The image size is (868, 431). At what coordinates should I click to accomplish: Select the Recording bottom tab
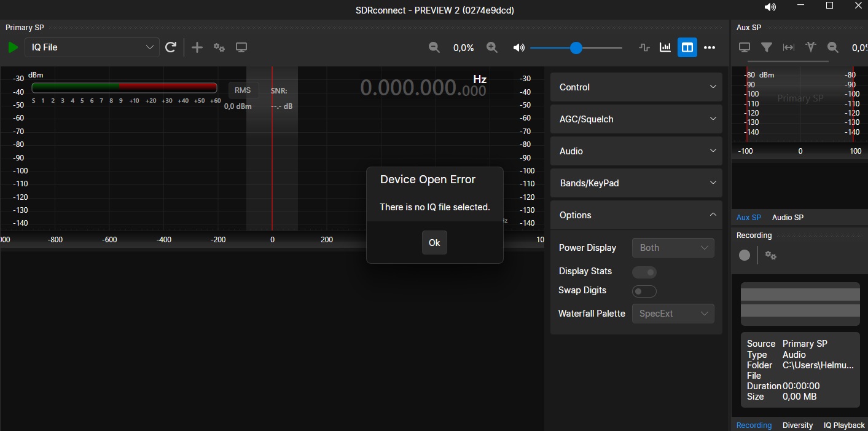coord(754,425)
